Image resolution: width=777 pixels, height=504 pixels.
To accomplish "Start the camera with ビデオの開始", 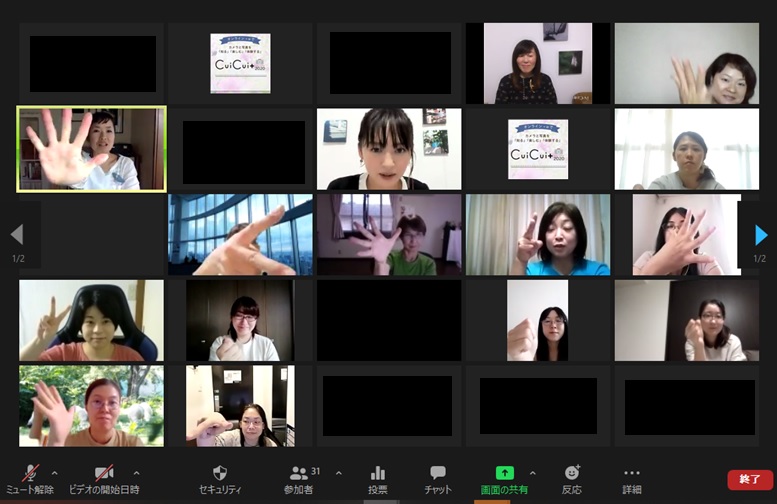I will click(x=103, y=476).
